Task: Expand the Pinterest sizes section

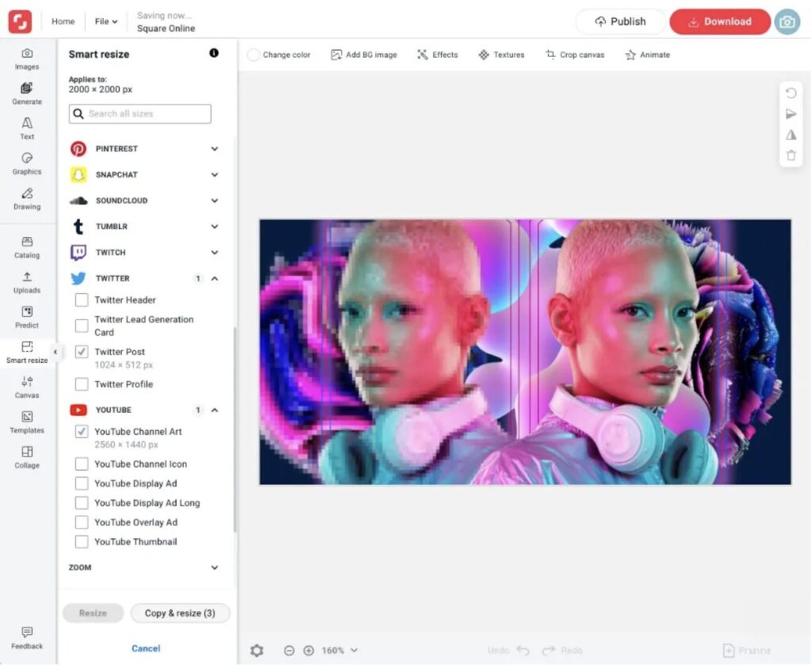Action: pyautogui.click(x=214, y=149)
